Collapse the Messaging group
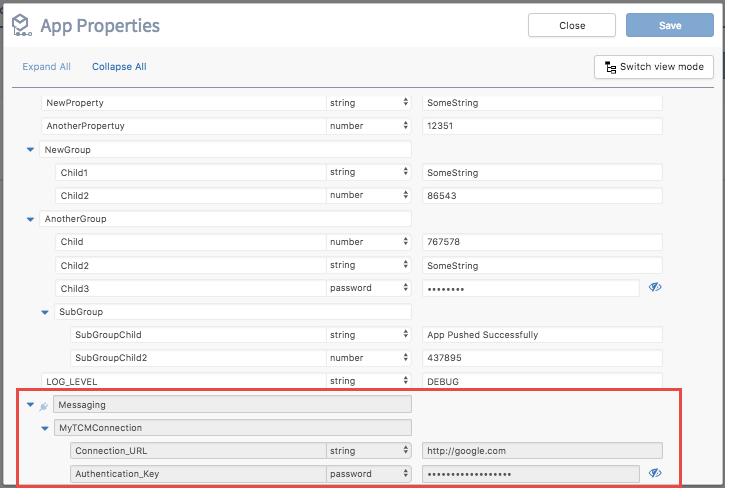Screen dimensions: 730x499 point(30,405)
